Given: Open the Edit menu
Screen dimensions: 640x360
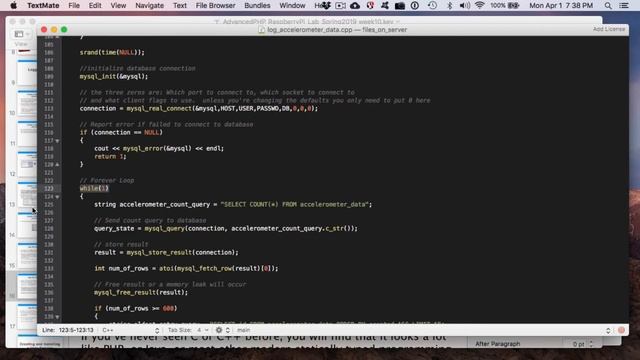Looking at the screenshot, I should (95, 6).
